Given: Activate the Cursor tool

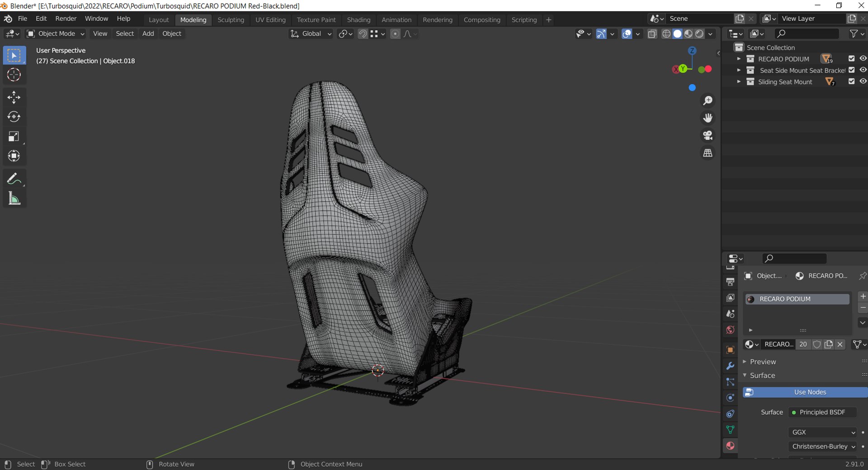Looking at the screenshot, I should pos(14,75).
